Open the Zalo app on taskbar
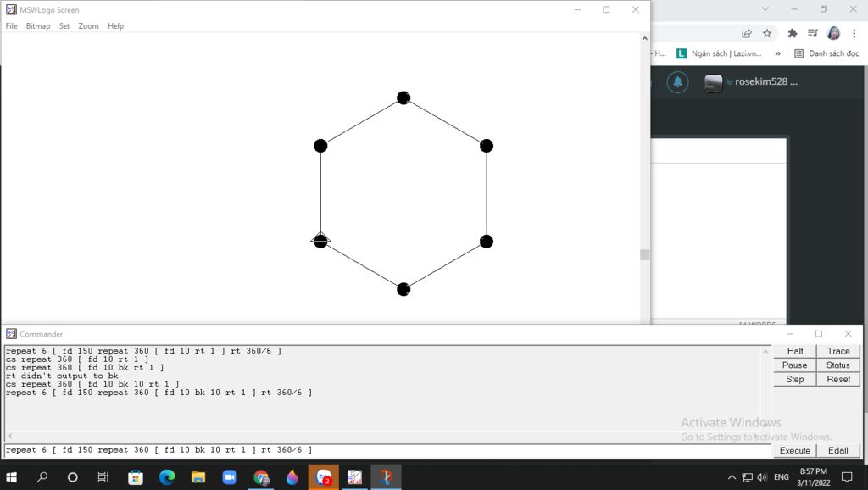The width and height of the screenshot is (868, 490). coord(323,476)
